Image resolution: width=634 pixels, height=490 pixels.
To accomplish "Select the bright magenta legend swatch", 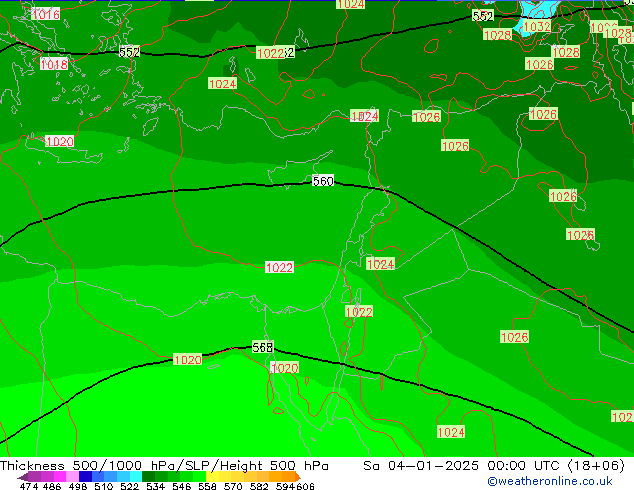I will (59, 476).
